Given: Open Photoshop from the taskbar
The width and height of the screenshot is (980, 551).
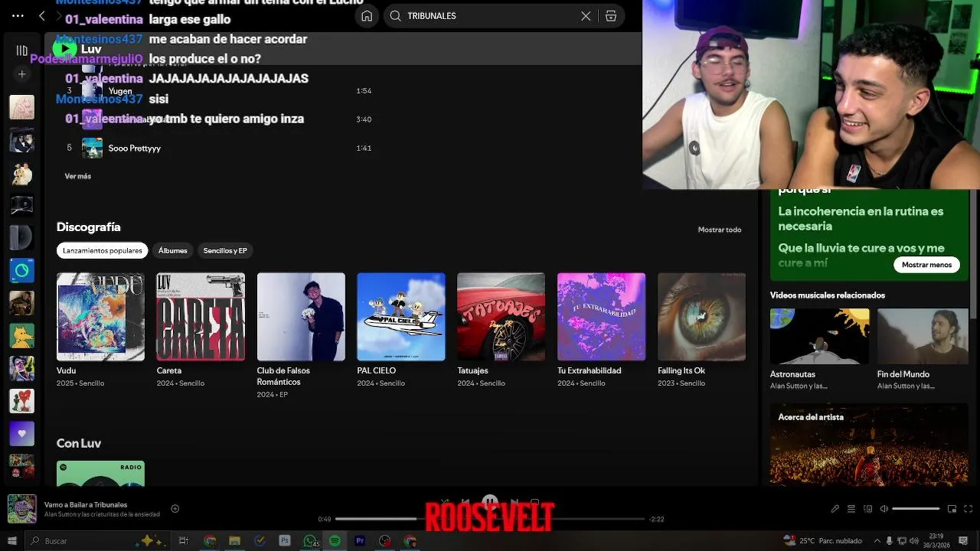Looking at the screenshot, I should click(285, 541).
